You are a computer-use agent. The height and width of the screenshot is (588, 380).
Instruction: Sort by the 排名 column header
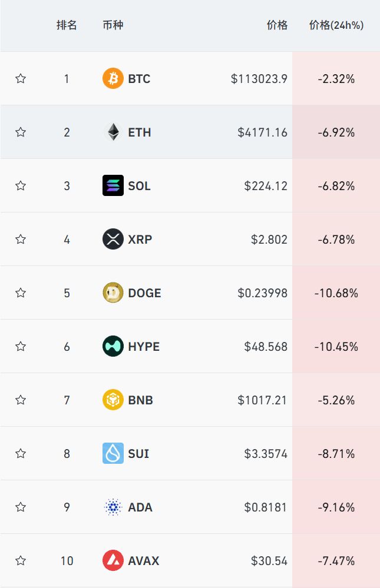click(67, 25)
